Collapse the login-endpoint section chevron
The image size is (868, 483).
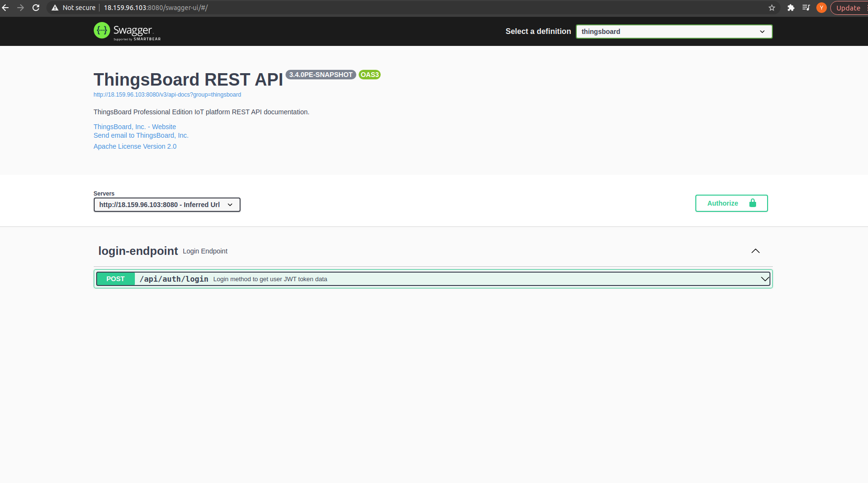coord(756,251)
